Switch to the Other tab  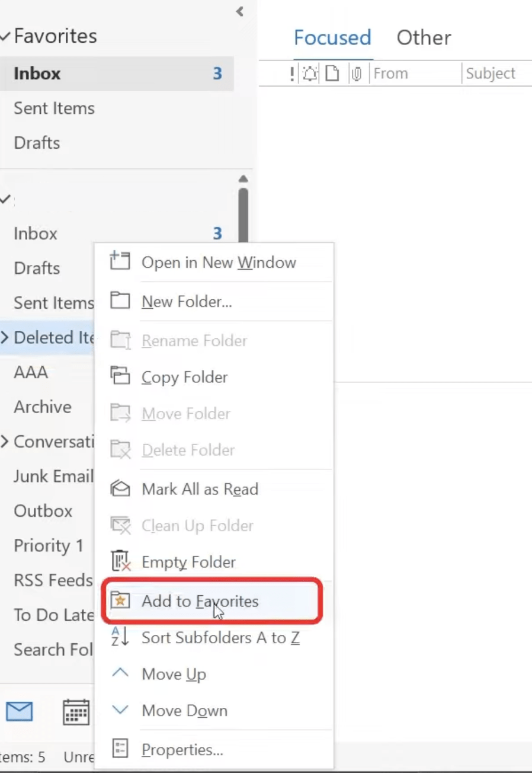point(424,37)
